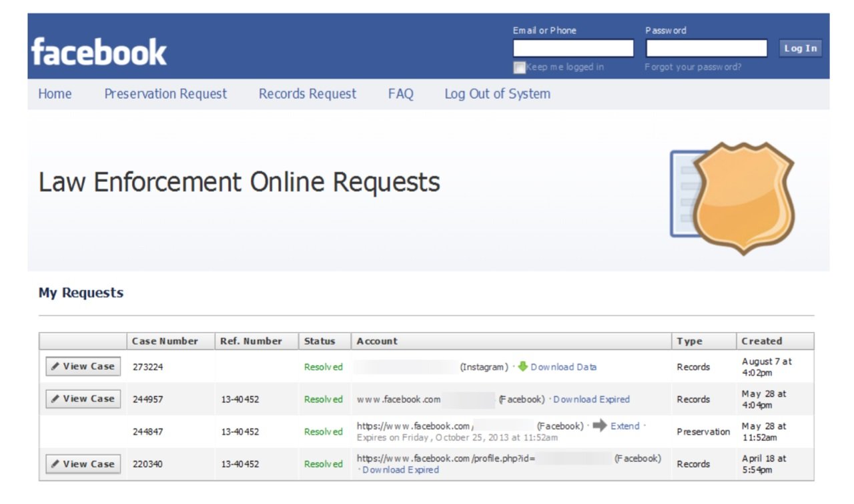The width and height of the screenshot is (854, 504).
Task: View Case for case 273224
Action: tap(83, 366)
